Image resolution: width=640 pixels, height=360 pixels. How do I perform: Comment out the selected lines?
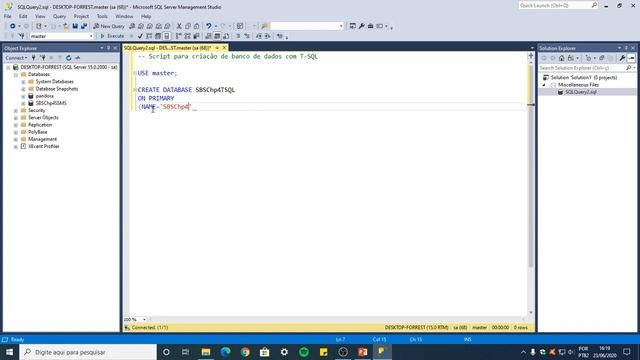tap(238, 36)
